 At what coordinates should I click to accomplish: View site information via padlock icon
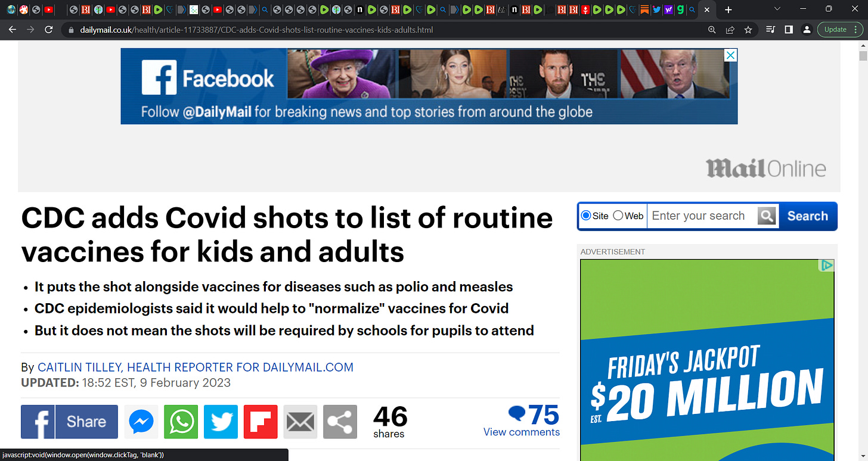[x=71, y=30]
